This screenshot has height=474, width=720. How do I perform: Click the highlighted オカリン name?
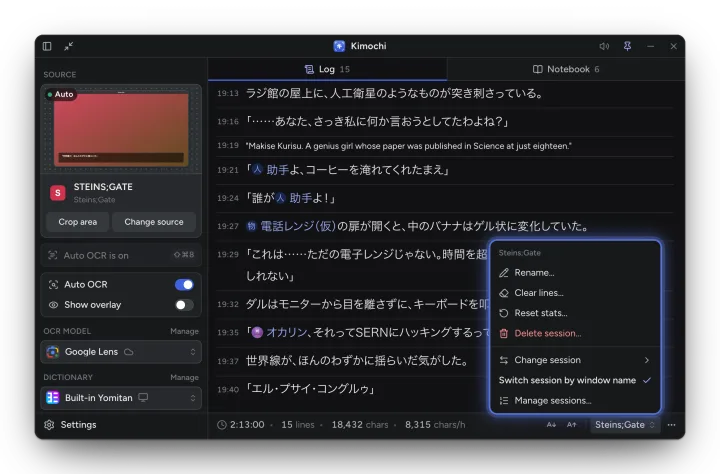click(x=287, y=332)
